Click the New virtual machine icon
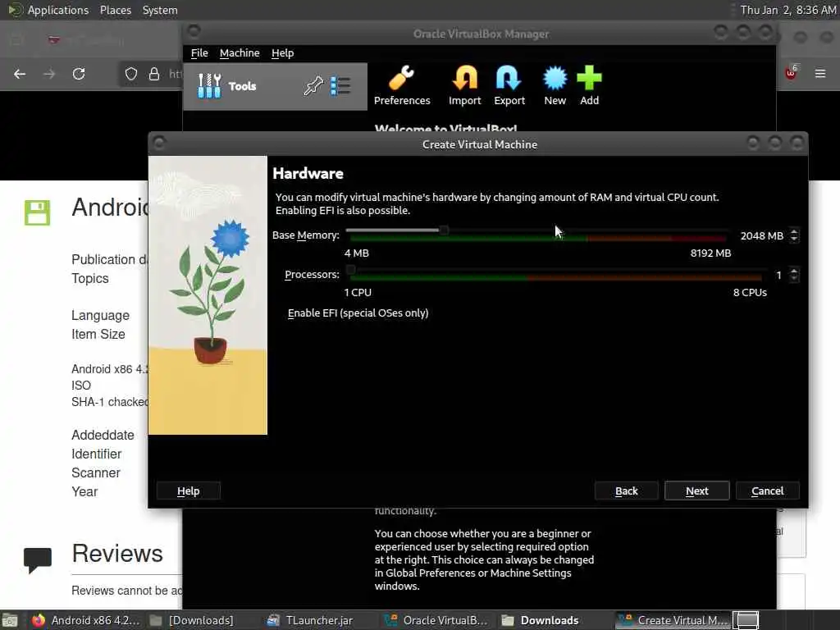 pyautogui.click(x=555, y=78)
